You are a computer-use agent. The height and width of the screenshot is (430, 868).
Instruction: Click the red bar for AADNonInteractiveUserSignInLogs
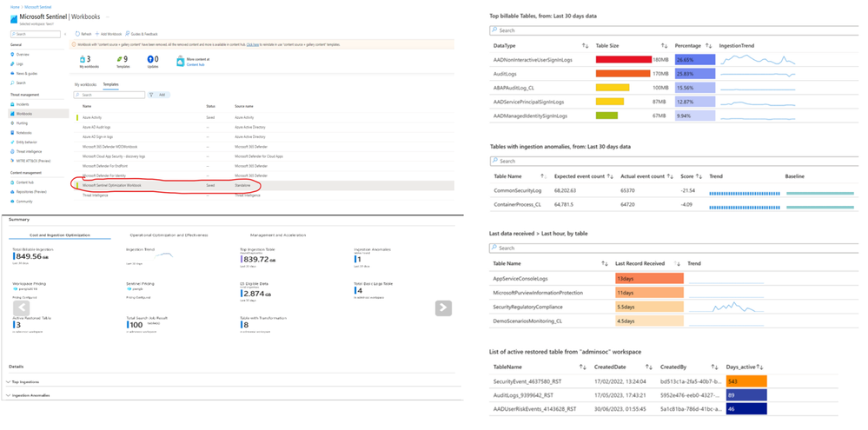[623, 59]
